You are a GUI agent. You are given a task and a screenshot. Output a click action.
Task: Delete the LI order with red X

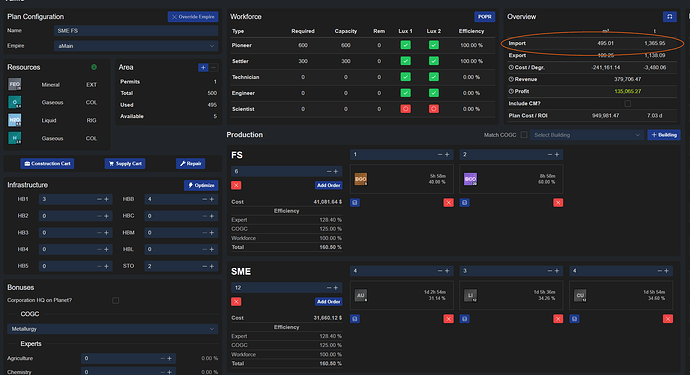[x=558, y=319]
